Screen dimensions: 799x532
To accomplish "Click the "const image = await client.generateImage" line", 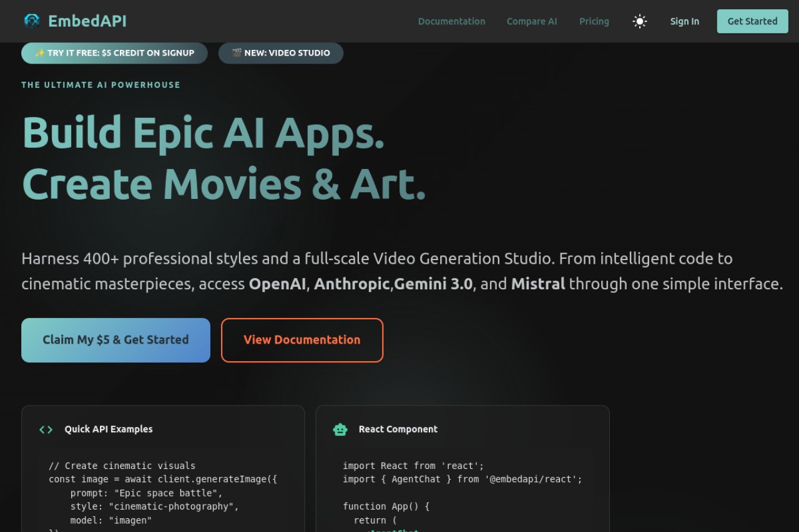I will click(163, 479).
